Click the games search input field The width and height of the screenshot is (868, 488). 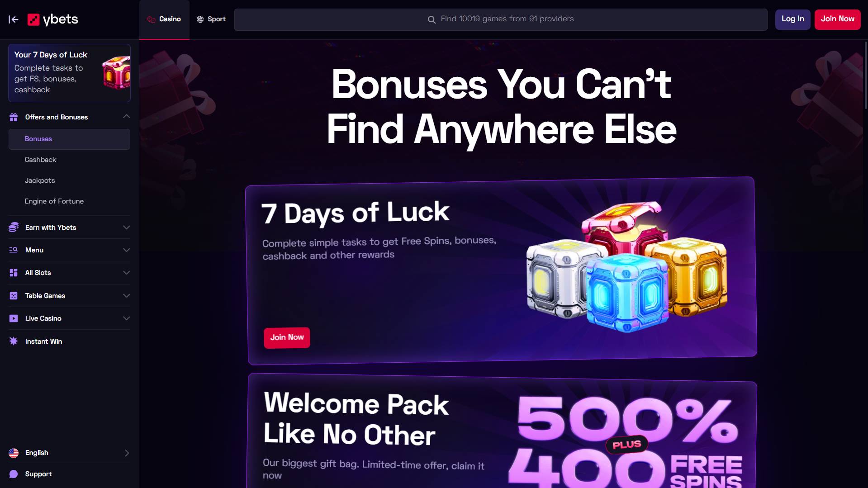(x=501, y=19)
